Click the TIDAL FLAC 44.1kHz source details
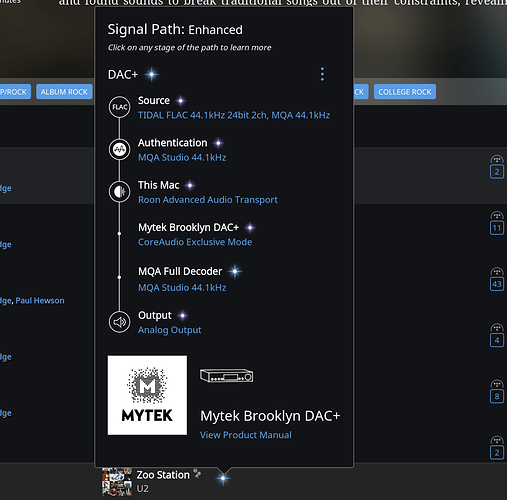 tap(234, 115)
